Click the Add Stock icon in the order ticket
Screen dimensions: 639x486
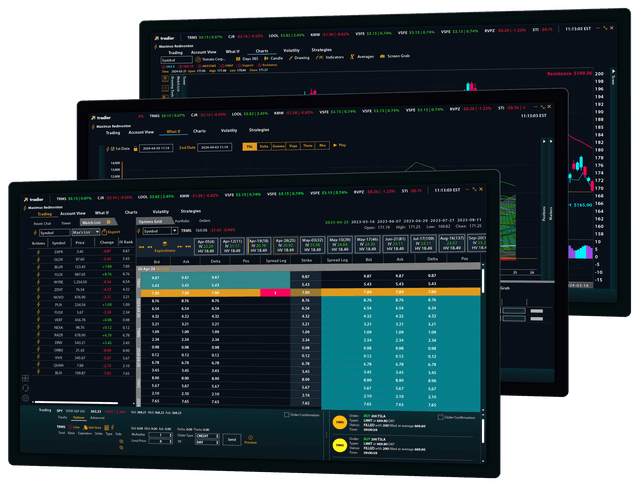tap(85, 427)
